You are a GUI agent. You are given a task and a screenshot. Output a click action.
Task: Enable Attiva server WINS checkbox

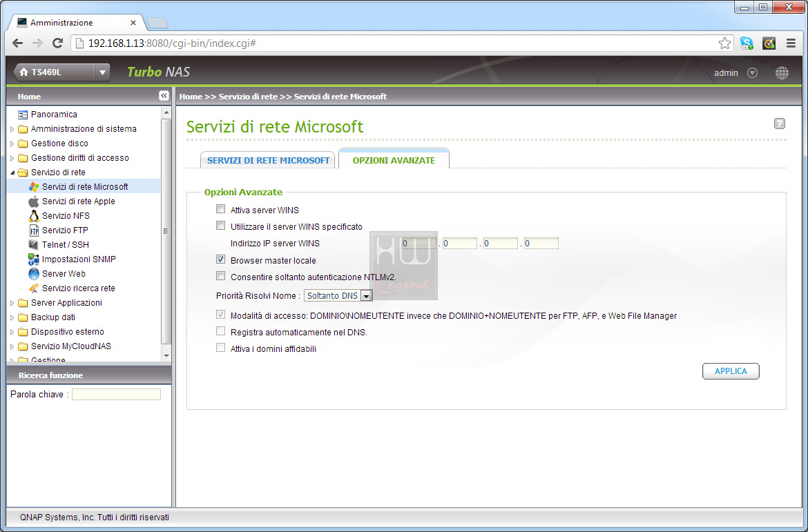[x=220, y=209]
